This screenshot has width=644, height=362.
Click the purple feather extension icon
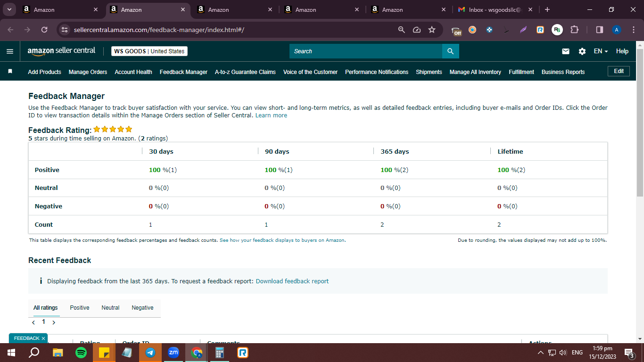[523, 30]
